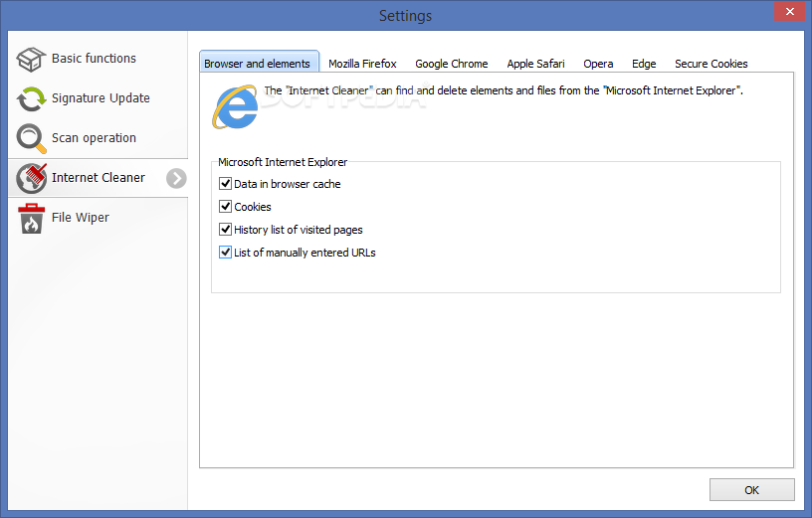Switch to the Google Chrome tab
Screen dimensions: 812x518
point(451,64)
